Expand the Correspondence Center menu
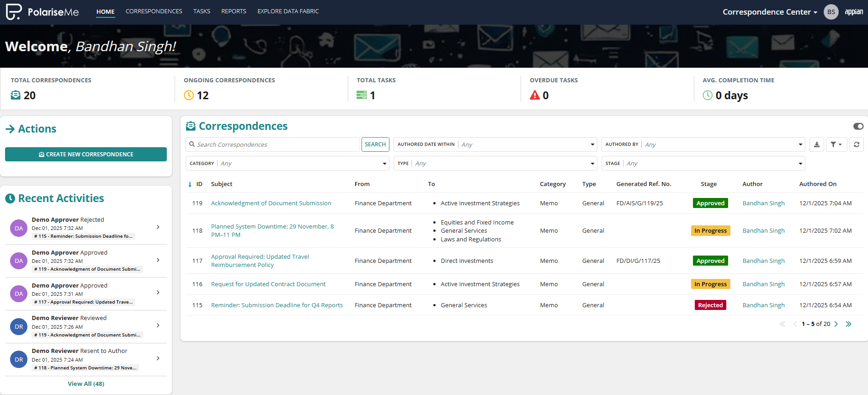 tap(770, 12)
